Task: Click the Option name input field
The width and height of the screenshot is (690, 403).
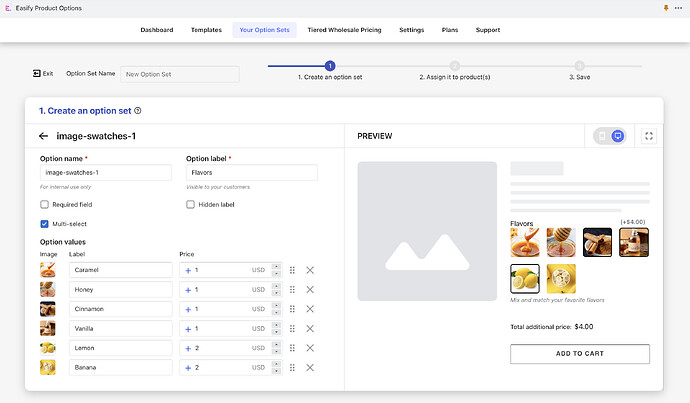Action: [106, 172]
